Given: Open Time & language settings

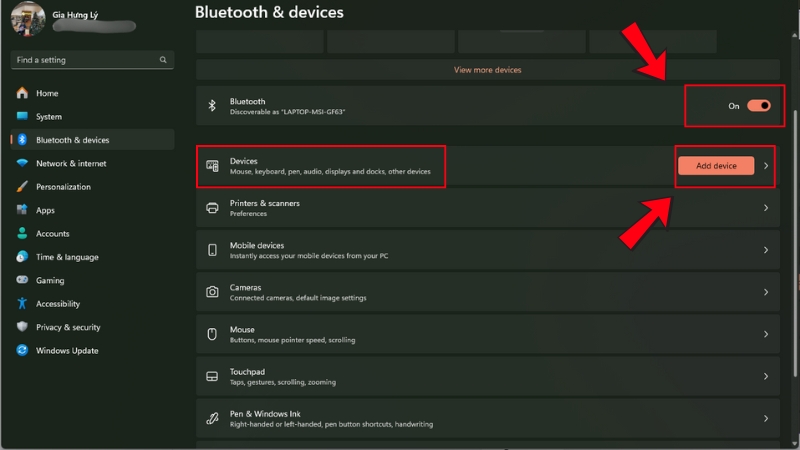Looking at the screenshot, I should click(x=92, y=257).
